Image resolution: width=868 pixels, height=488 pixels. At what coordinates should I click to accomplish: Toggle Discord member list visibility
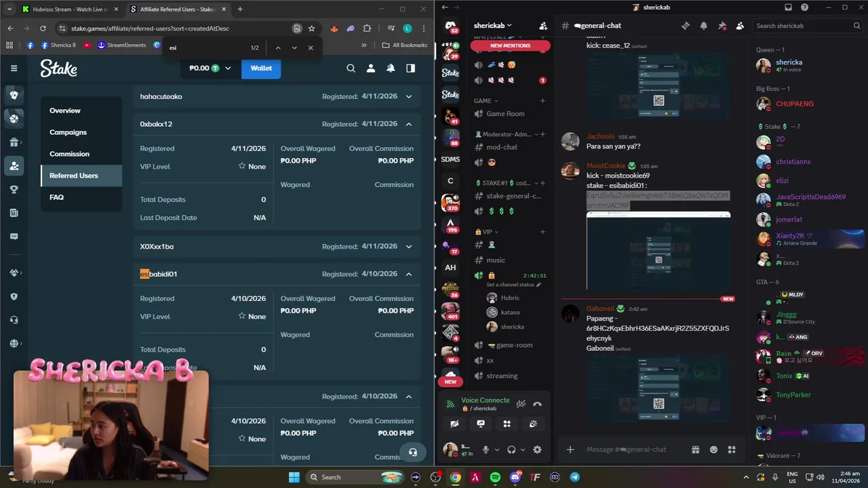click(740, 26)
